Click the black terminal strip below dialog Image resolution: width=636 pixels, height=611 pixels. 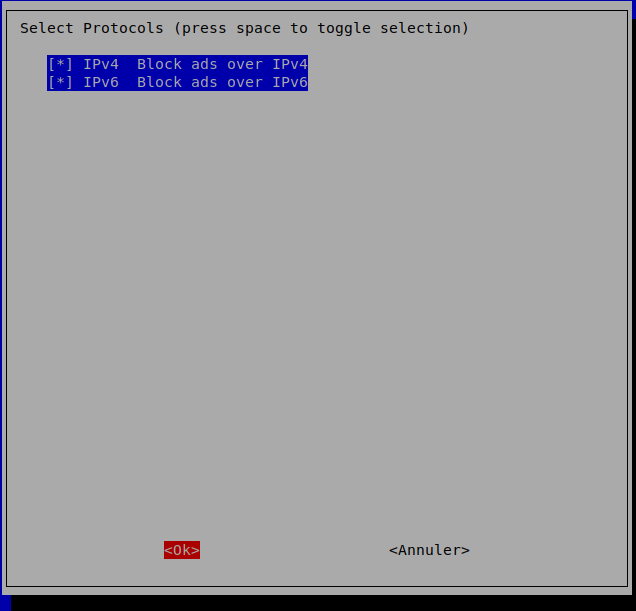tap(320, 603)
